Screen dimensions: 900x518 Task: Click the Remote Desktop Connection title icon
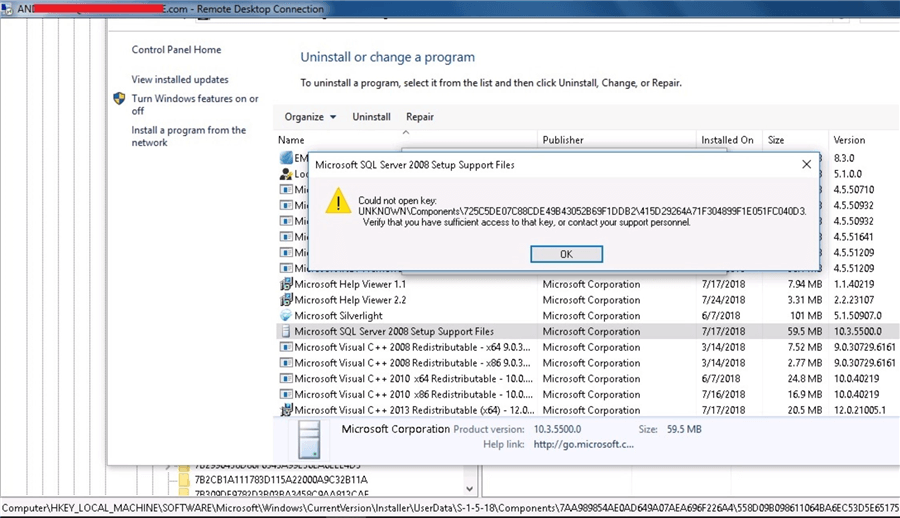click(x=7, y=9)
